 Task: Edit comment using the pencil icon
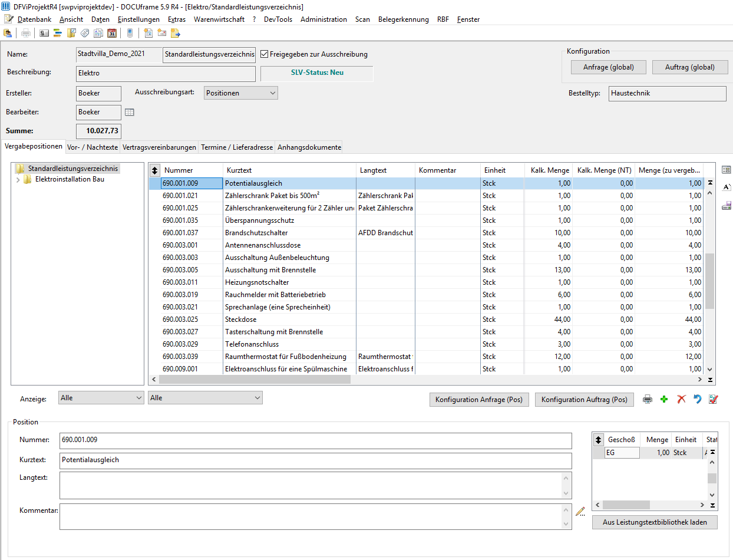pyautogui.click(x=580, y=511)
